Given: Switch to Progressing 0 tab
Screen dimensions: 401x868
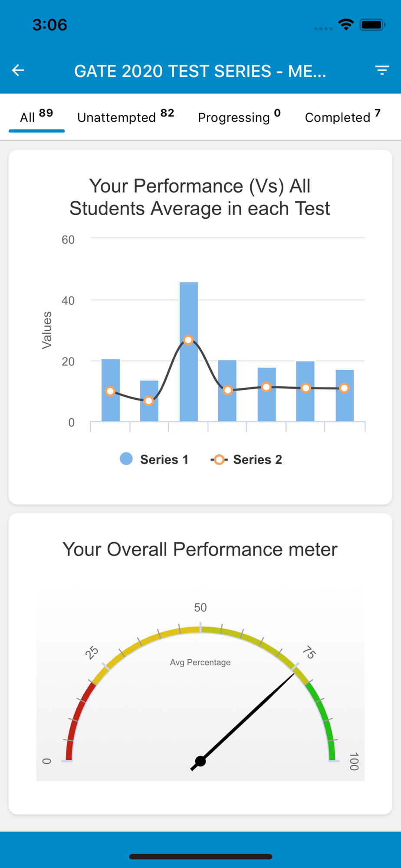Looking at the screenshot, I should click(239, 117).
